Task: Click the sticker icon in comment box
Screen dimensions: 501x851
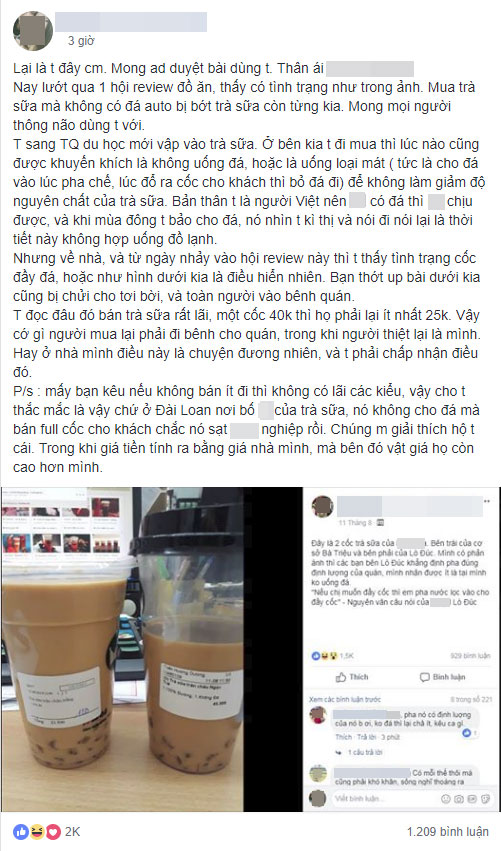Action: (484, 798)
